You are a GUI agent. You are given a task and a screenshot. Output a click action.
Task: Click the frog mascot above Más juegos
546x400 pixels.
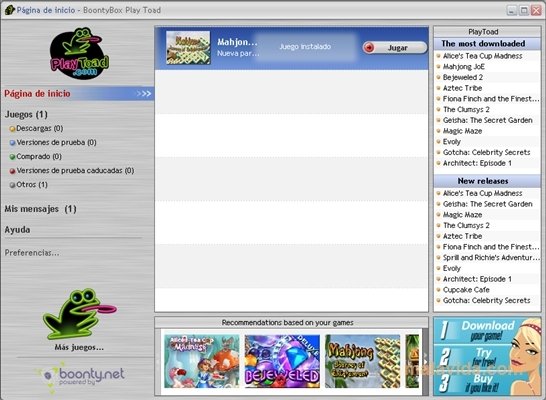[x=79, y=314]
